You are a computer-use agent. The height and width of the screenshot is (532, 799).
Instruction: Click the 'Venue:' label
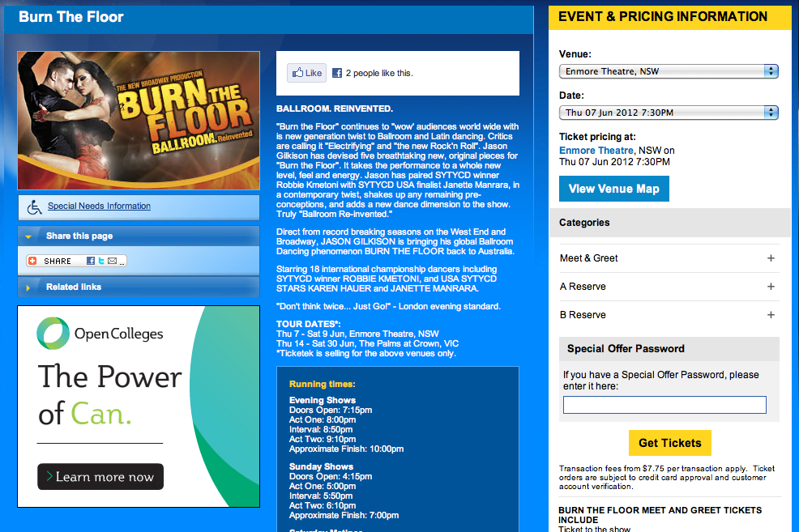pos(575,54)
